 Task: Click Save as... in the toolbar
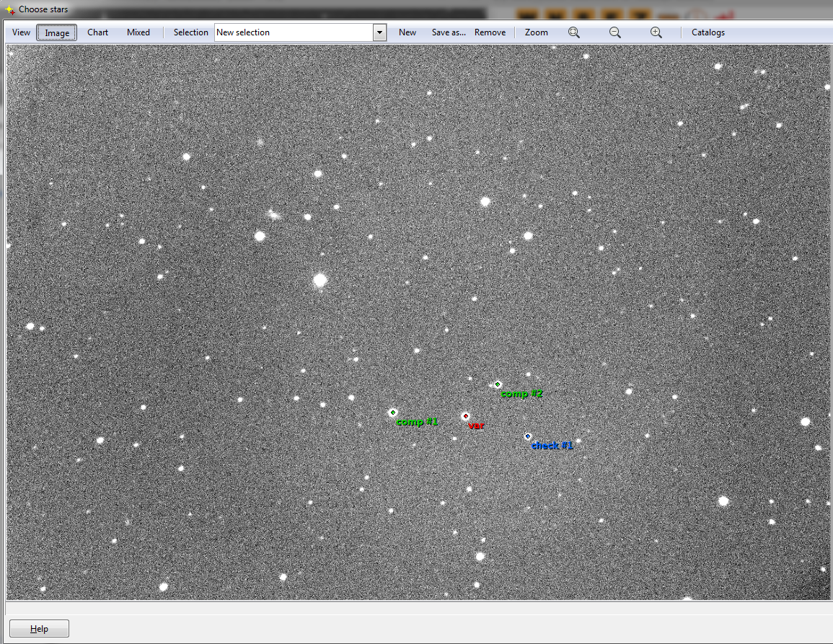coord(449,32)
